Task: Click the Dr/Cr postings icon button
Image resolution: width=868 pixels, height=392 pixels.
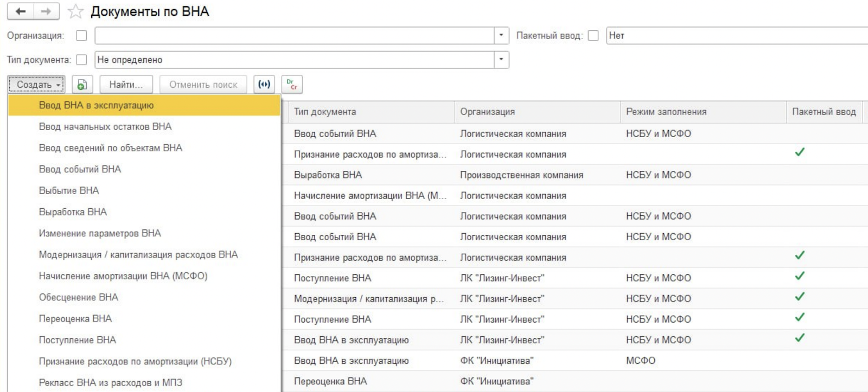Action: click(292, 85)
